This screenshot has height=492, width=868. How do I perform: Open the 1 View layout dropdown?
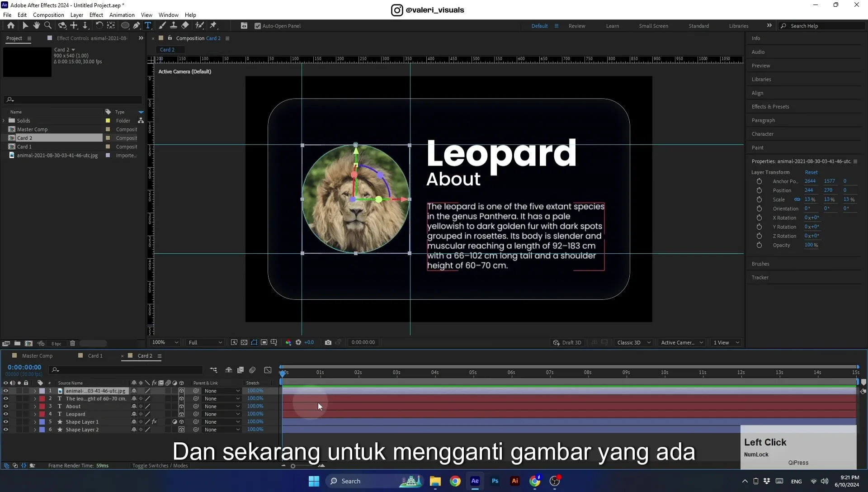(x=726, y=342)
